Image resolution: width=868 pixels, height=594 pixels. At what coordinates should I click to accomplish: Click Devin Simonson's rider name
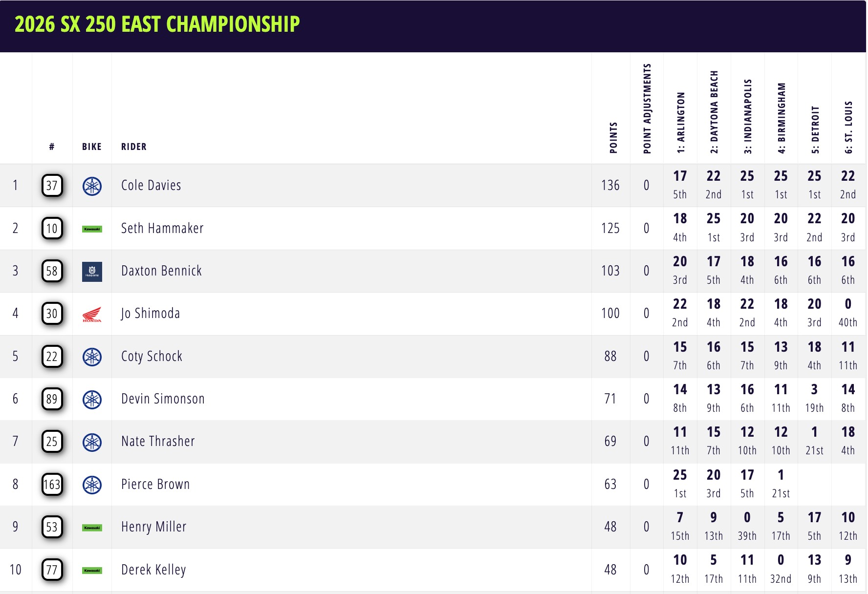(x=163, y=399)
